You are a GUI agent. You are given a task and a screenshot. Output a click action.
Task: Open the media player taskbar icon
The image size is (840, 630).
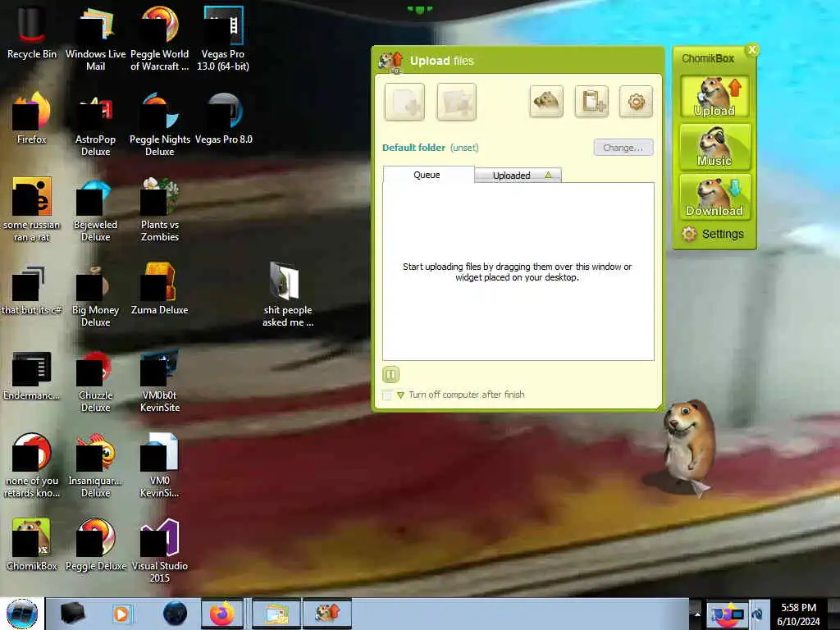coord(122,614)
